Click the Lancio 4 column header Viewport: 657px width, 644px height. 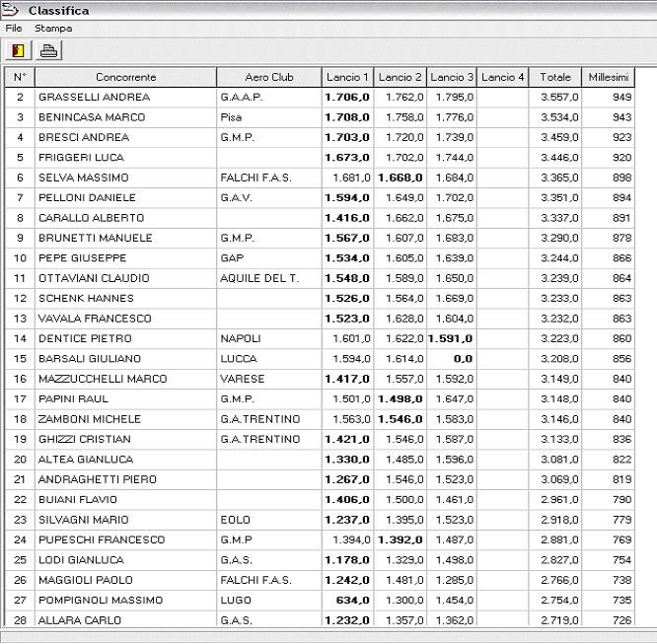(x=503, y=77)
